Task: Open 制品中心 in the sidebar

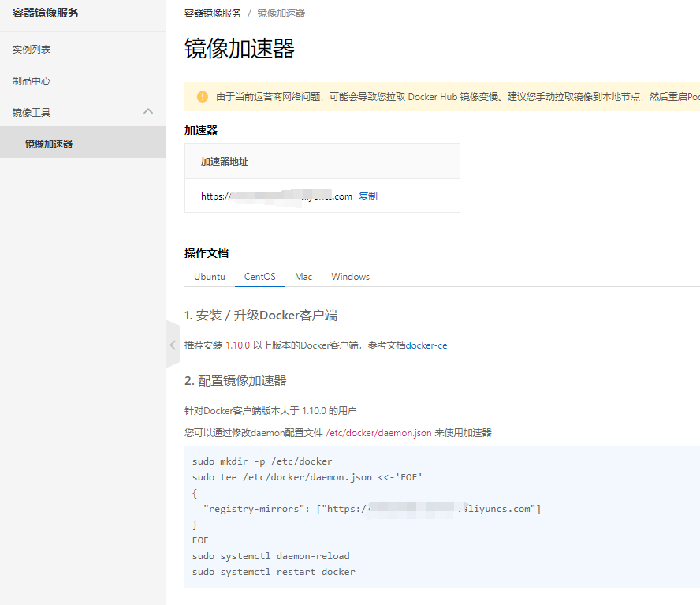Action: coord(32,81)
